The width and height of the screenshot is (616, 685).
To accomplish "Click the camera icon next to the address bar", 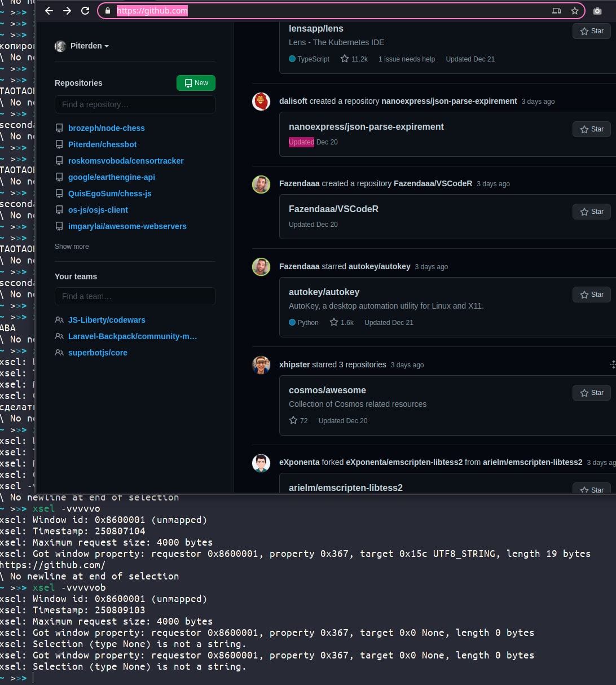I will [597, 11].
